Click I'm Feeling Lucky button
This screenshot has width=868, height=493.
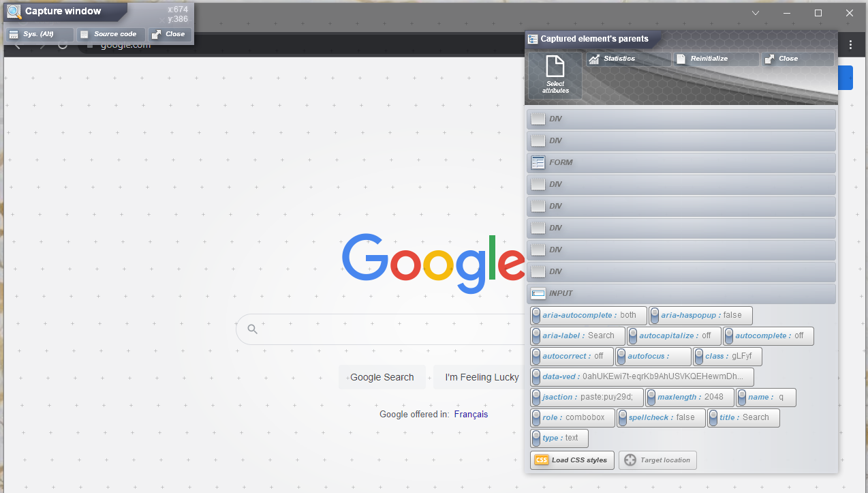coord(479,377)
